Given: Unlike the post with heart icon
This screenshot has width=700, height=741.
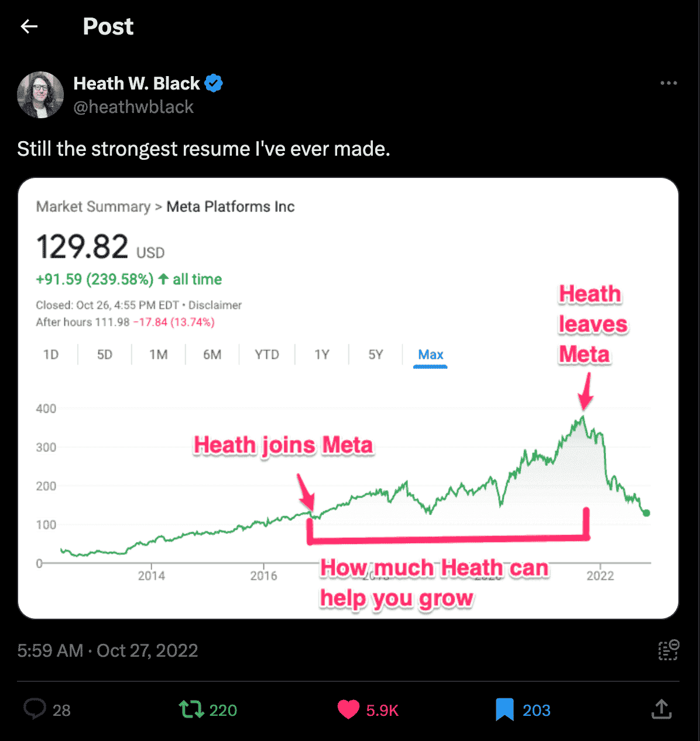Looking at the screenshot, I should 348,709.
